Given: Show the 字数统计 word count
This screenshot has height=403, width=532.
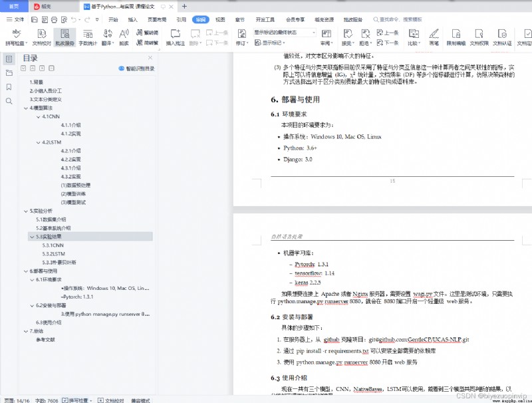Looking at the screenshot, I should click(x=88, y=37).
